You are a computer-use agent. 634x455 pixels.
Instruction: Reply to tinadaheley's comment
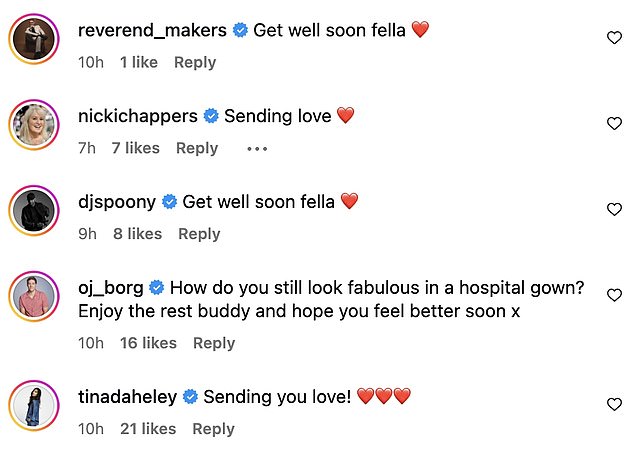pos(213,429)
